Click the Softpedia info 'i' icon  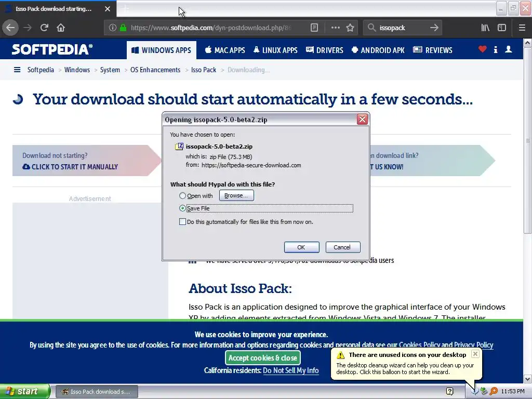[x=496, y=49]
